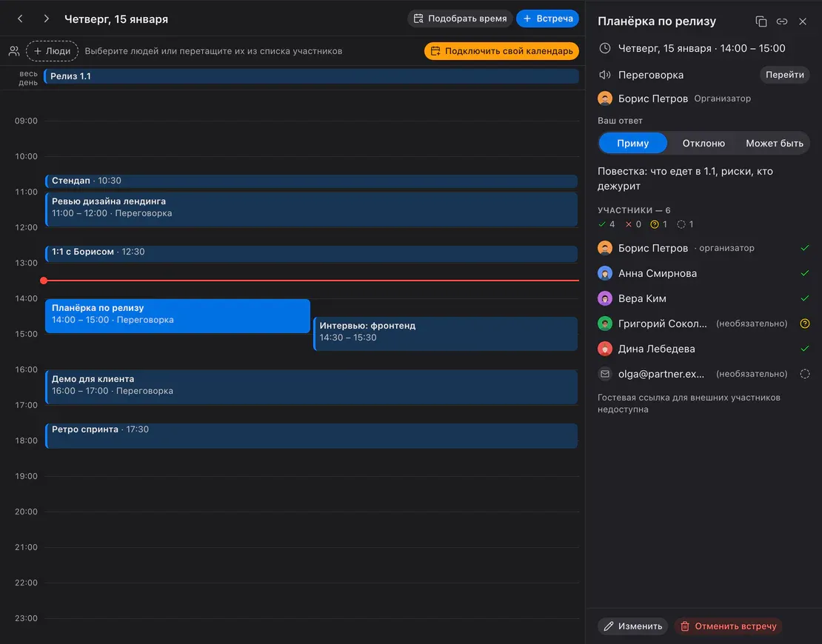Select the Отклоню response option
The height and width of the screenshot is (644, 822).
point(704,143)
